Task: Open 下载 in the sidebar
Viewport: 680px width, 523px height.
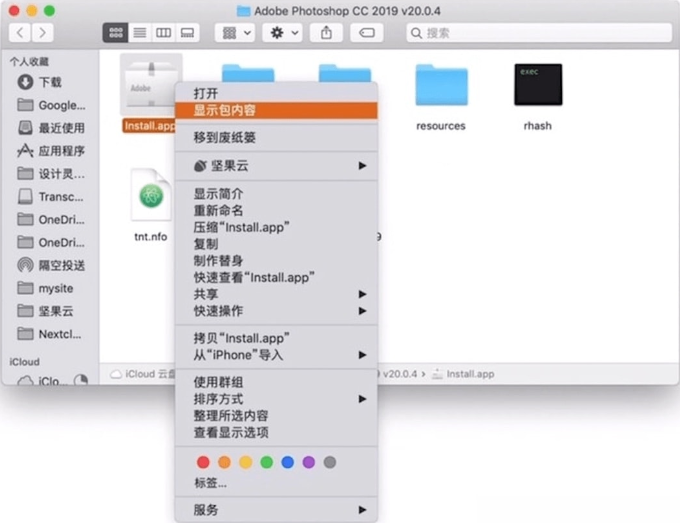Action: (x=50, y=82)
